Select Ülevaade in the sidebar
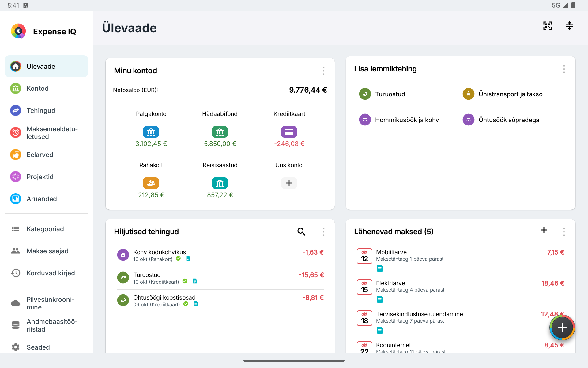The width and height of the screenshot is (588, 368). coord(46,66)
